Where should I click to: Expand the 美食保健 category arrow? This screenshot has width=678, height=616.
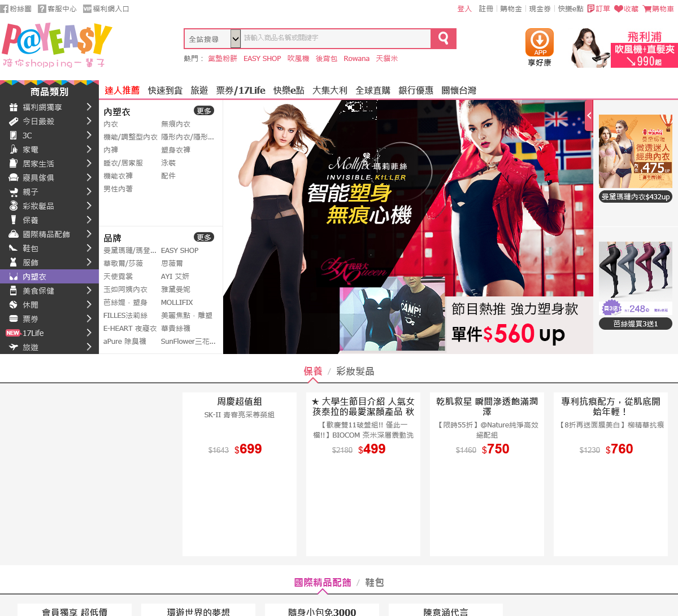[x=89, y=290]
